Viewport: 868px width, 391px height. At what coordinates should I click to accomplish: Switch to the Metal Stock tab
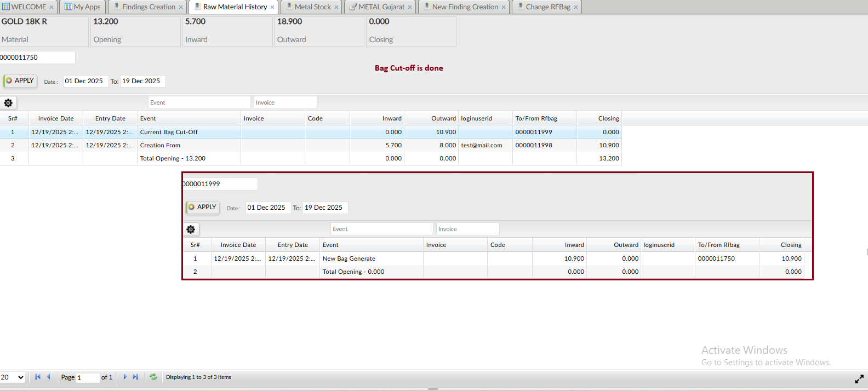(x=312, y=7)
